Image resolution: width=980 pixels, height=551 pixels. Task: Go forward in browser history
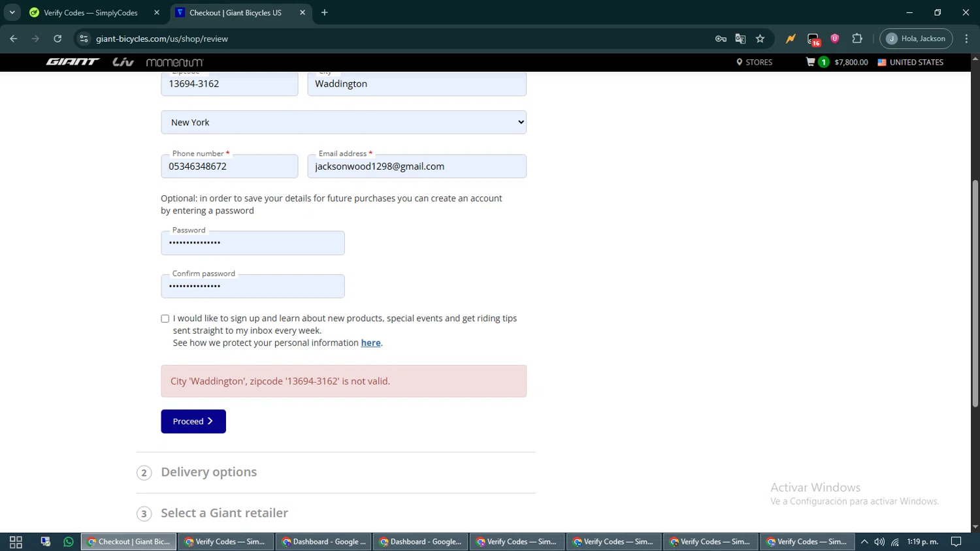(x=35, y=39)
